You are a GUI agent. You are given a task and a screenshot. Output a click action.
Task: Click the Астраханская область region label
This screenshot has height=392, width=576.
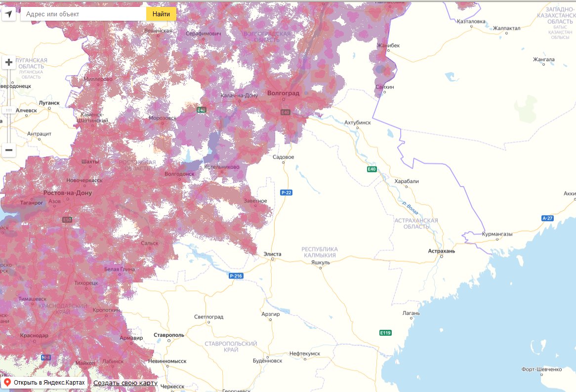416,224
